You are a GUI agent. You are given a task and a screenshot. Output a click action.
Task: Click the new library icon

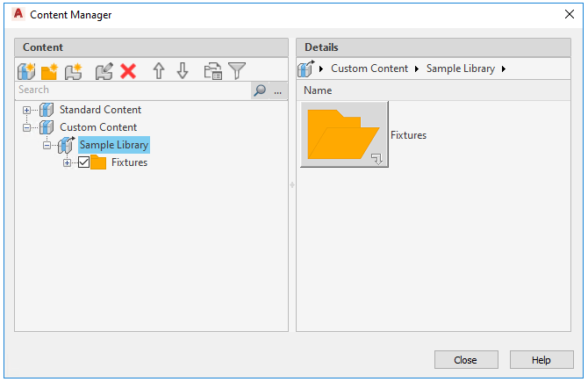point(26,71)
